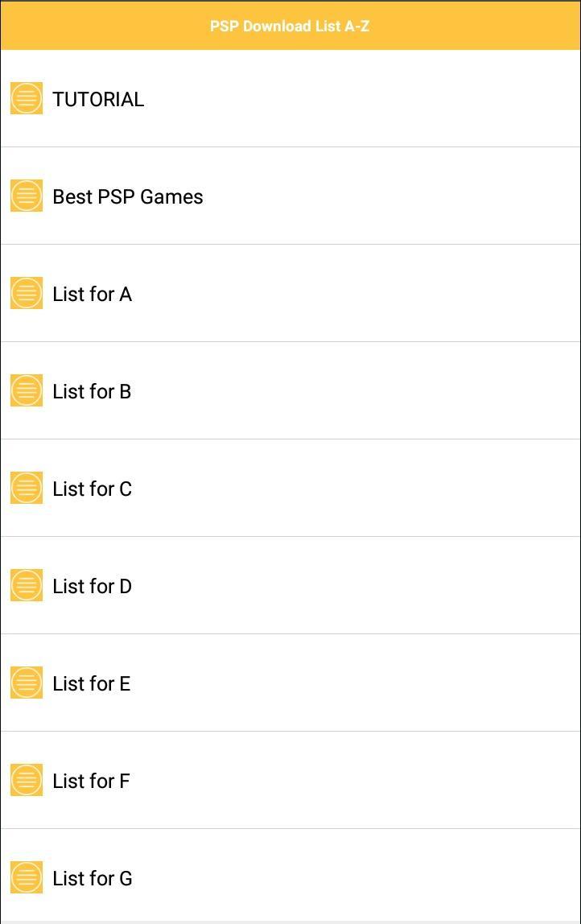Image resolution: width=581 pixels, height=924 pixels.
Task: Tap the yellow icon for List for E
Action: [27, 683]
